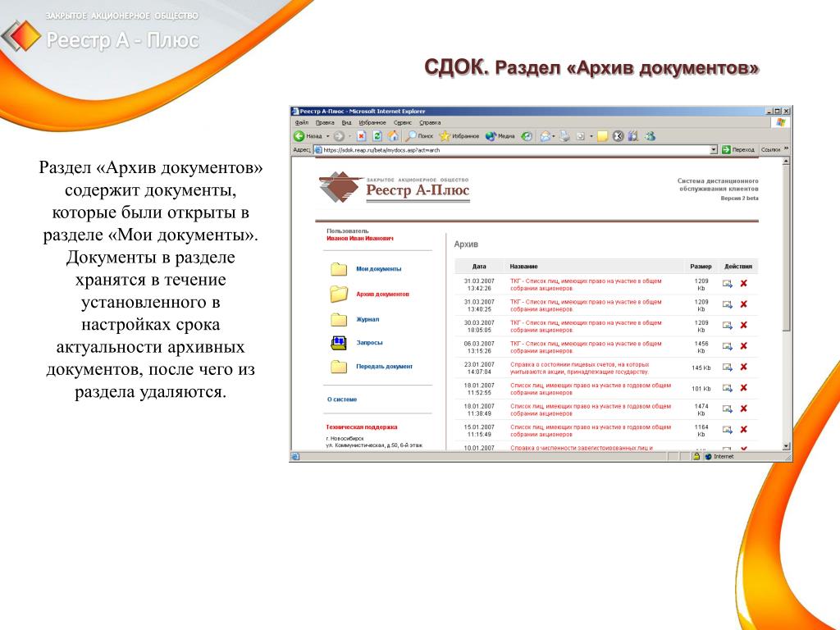This screenshot has width=840, height=630.
Task: Click the Мои документы folder icon
Action: click(339, 268)
